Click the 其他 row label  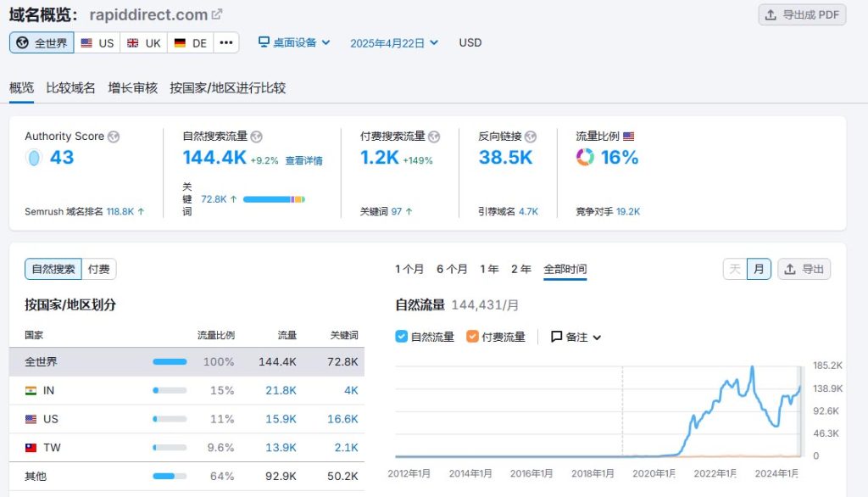36,476
